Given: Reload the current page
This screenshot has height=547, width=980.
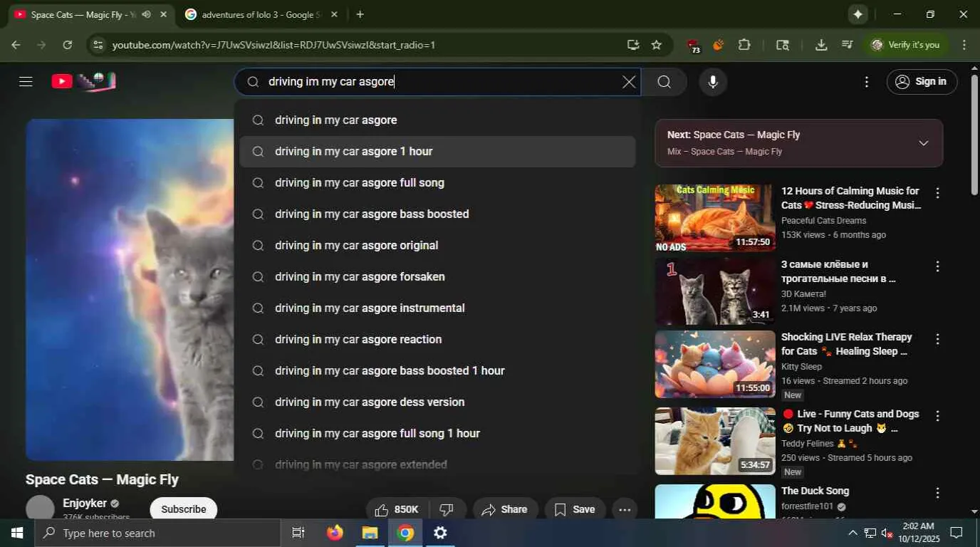Looking at the screenshot, I should (67, 45).
